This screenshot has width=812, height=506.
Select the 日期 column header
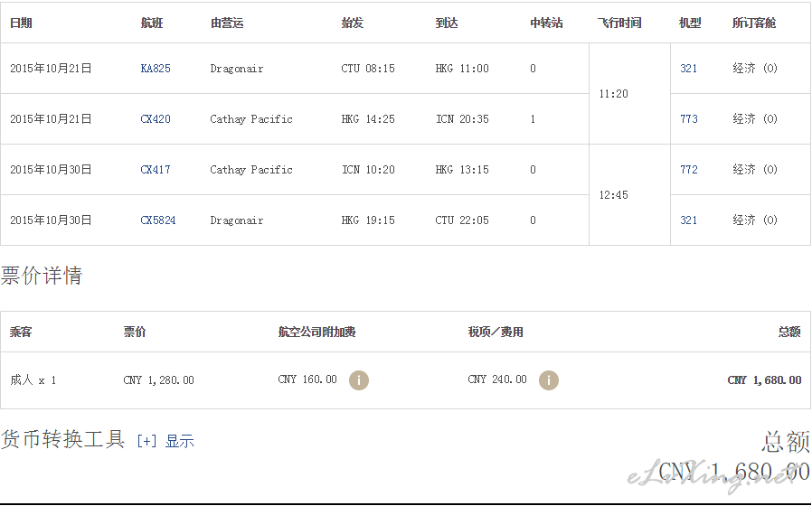(x=21, y=23)
